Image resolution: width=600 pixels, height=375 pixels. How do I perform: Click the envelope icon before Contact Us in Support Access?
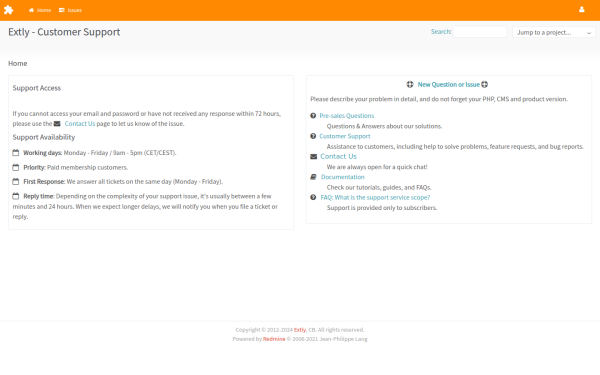click(x=57, y=124)
